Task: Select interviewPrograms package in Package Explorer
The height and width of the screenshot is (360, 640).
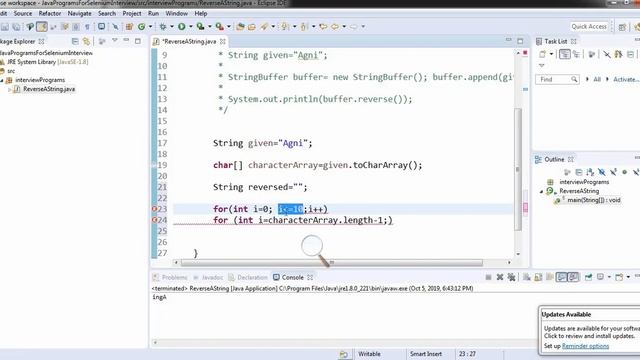Action: click(40, 80)
